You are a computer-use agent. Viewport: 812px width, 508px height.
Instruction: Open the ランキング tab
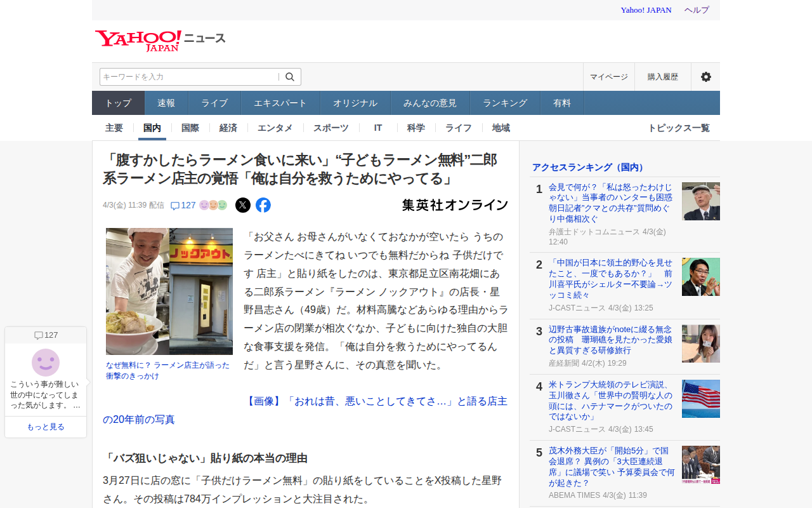[x=505, y=103]
